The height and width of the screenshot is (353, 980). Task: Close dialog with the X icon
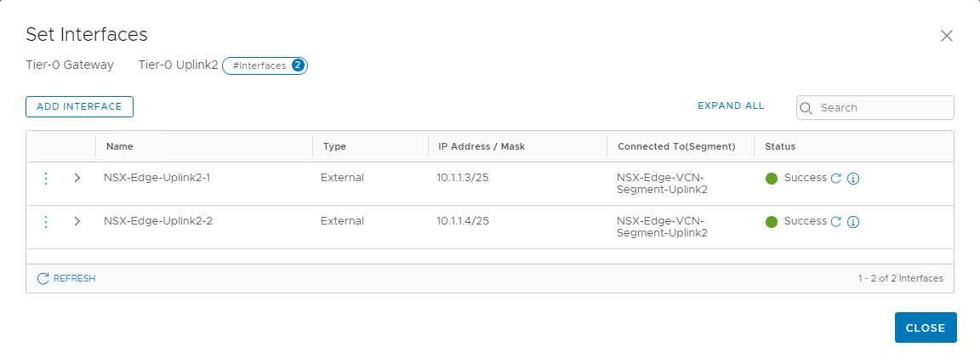[946, 36]
